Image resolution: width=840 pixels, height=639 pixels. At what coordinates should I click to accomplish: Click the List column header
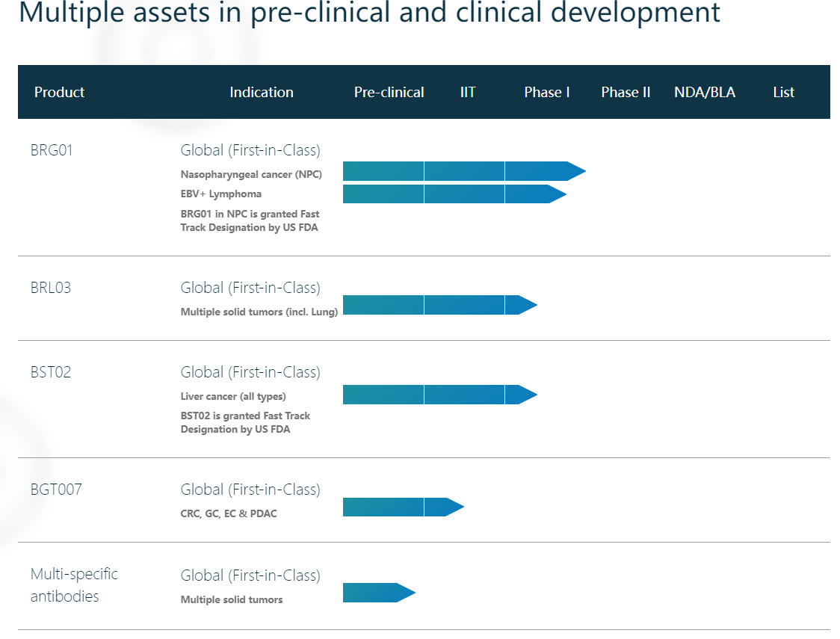tap(783, 92)
